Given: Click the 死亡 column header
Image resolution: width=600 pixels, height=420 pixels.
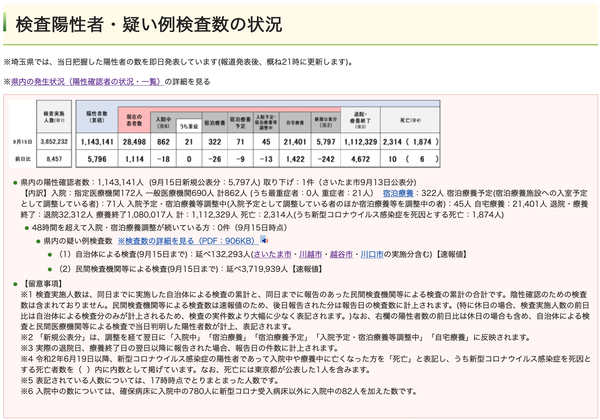Looking at the screenshot, I should tap(410, 120).
